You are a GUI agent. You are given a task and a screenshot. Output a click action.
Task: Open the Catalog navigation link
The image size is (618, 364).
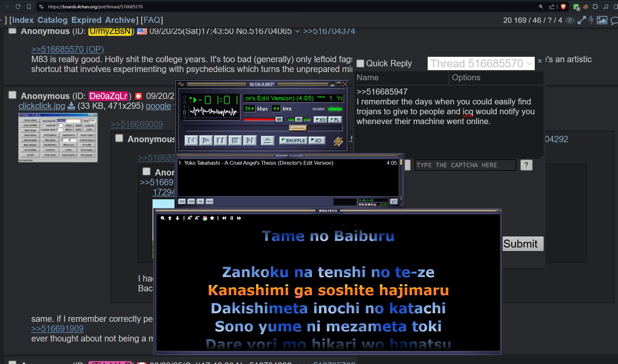pos(52,20)
